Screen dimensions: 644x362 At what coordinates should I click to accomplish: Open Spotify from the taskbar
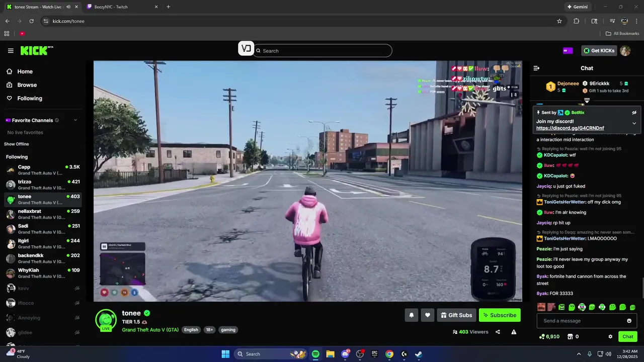[315, 354]
